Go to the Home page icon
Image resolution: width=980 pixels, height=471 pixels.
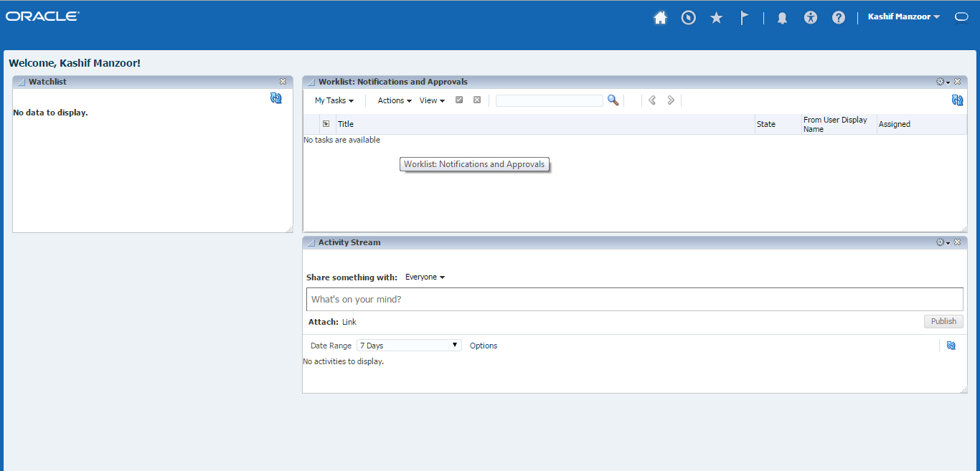click(x=660, y=18)
